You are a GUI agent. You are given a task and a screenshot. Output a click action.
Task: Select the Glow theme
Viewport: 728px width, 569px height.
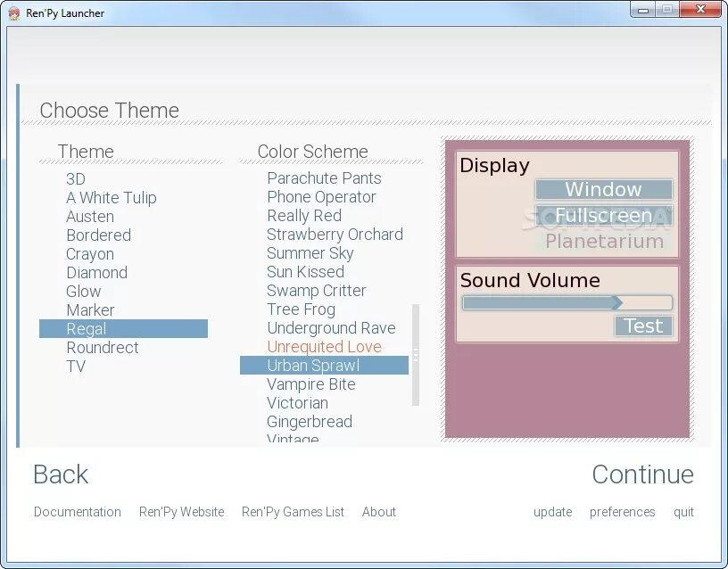(x=84, y=292)
